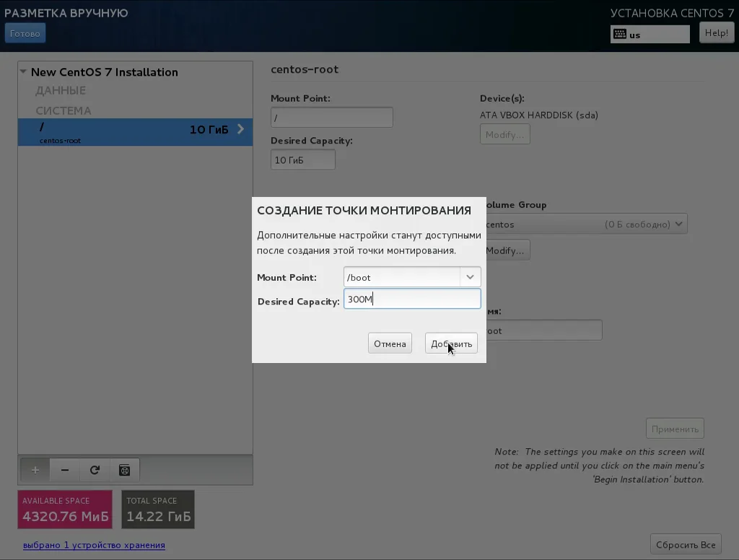Open the Mount Point dropdown arrow in dialog
The height and width of the screenshot is (560, 739).
coord(470,277)
